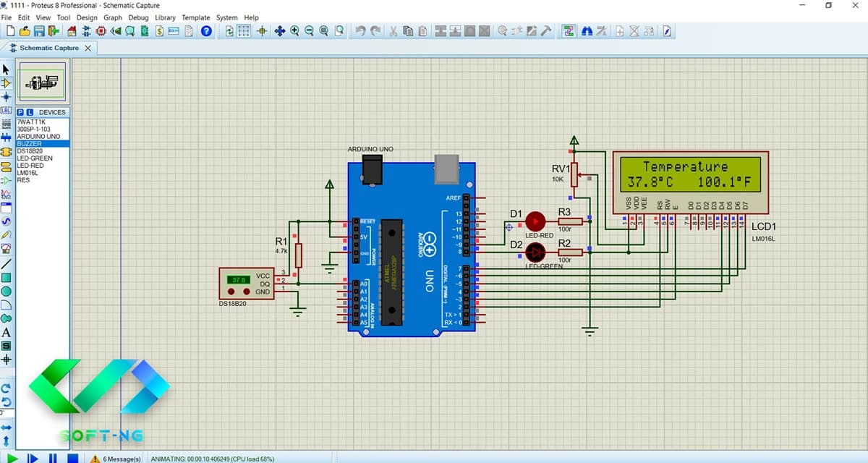Select 2D graphics circle tool
This screenshot has width=868, height=463.
click(x=6, y=291)
